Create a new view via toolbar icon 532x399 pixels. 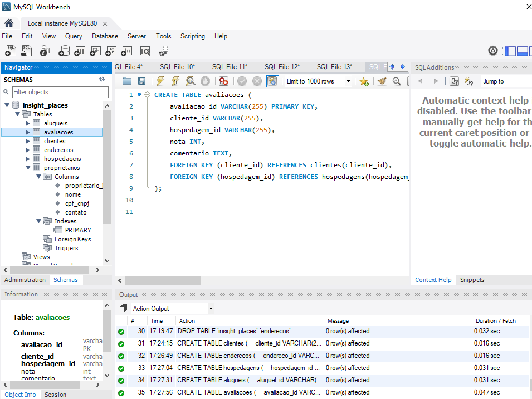(x=95, y=51)
